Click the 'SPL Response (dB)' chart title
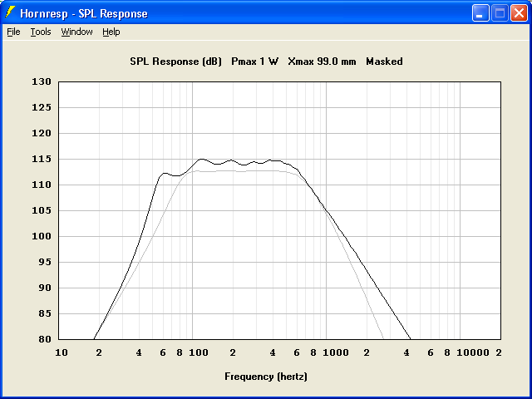Screen dimensions: 532x399 175,62
